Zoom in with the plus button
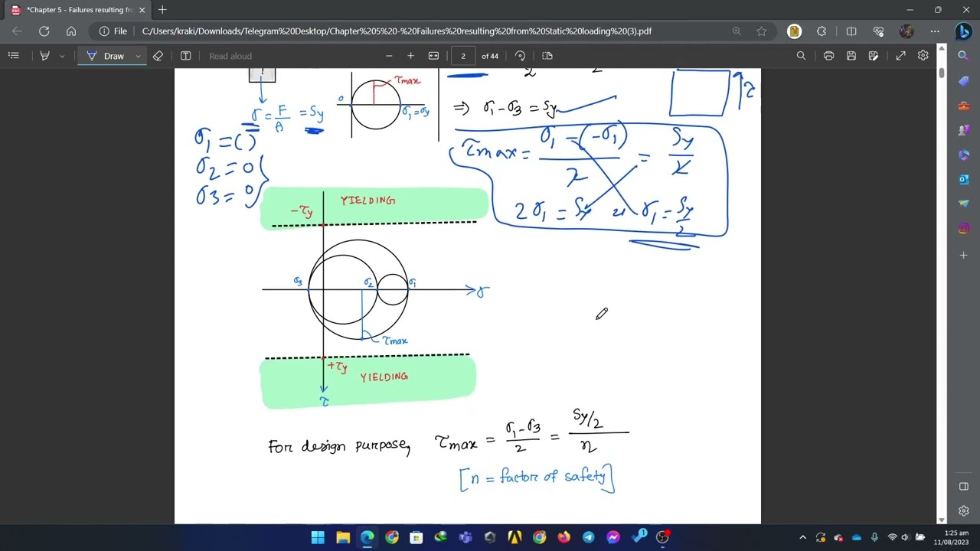This screenshot has width=980, height=551. pos(410,56)
